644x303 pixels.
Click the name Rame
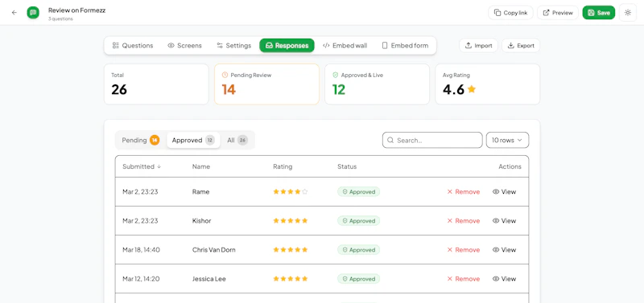200,192
